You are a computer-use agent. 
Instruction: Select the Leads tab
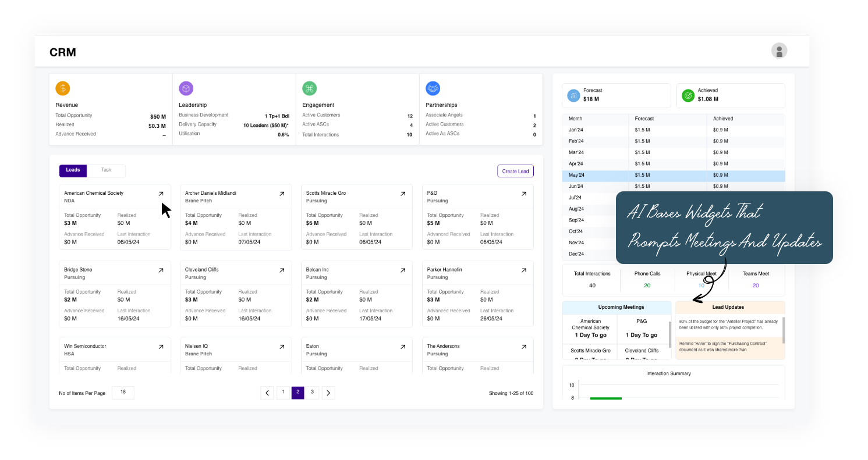[73, 170]
